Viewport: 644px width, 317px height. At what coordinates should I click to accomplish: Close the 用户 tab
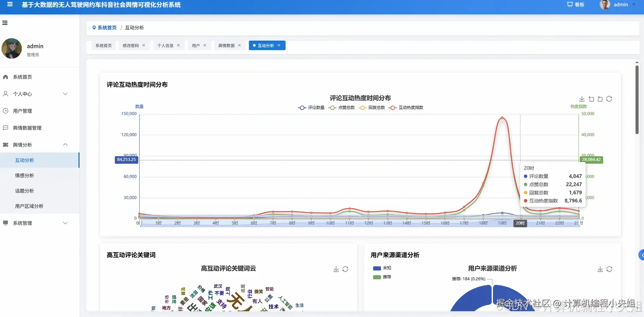(x=205, y=45)
